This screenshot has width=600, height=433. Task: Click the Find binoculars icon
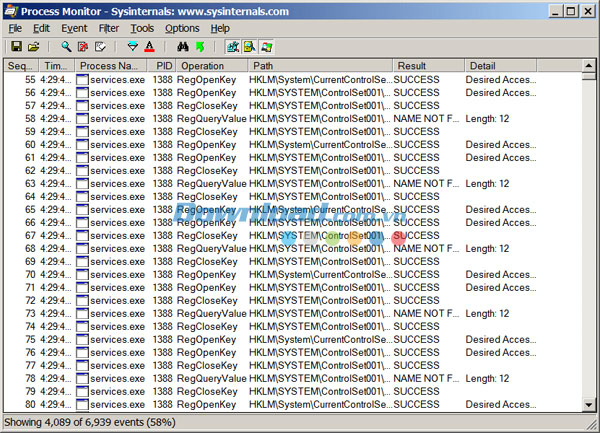pos(183,47)
